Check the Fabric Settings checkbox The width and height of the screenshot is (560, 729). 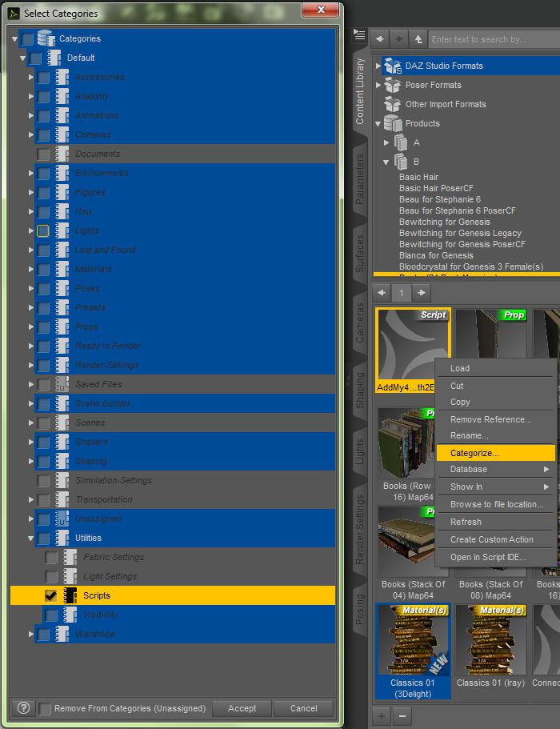[x=50, y=557]
